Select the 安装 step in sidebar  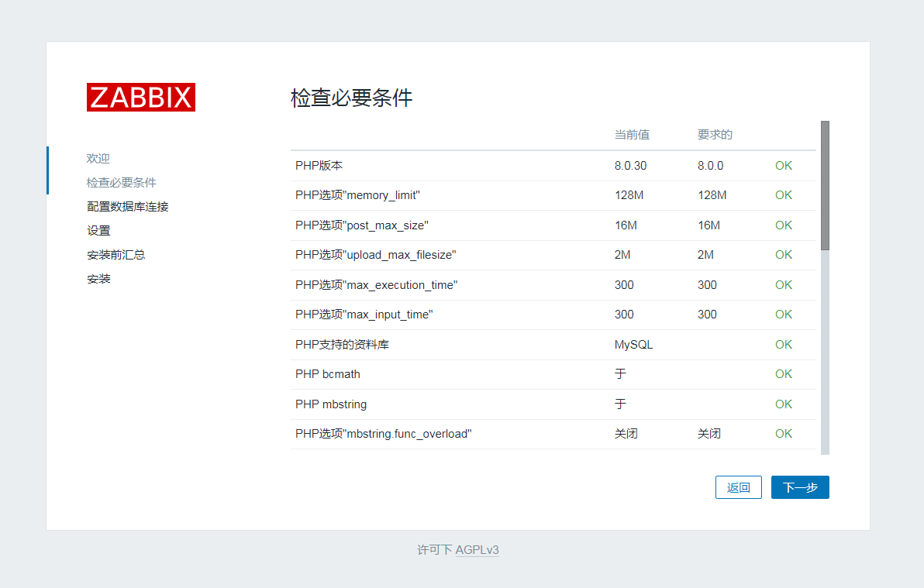(x=98, y=279)
